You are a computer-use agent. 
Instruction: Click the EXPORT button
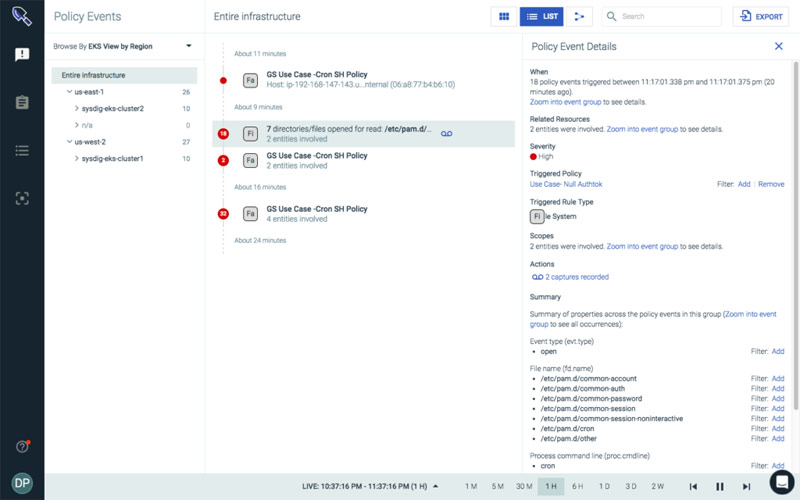pos(761,16)
